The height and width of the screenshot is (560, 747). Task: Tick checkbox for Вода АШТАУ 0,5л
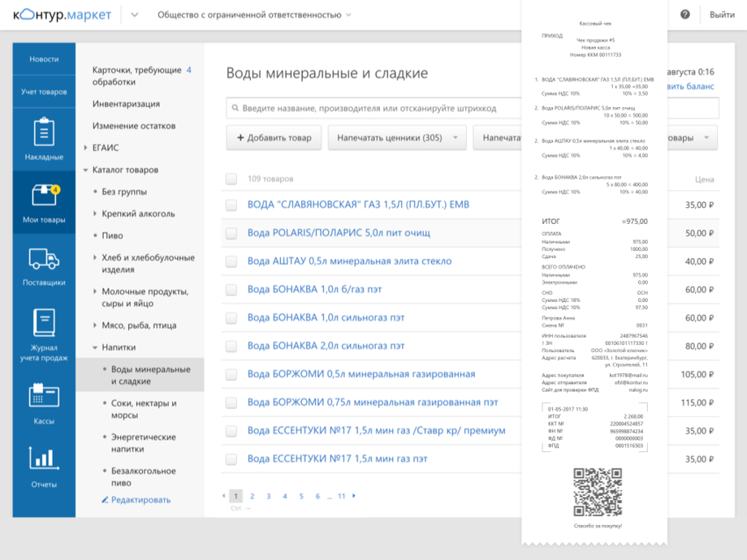(231, 261)
